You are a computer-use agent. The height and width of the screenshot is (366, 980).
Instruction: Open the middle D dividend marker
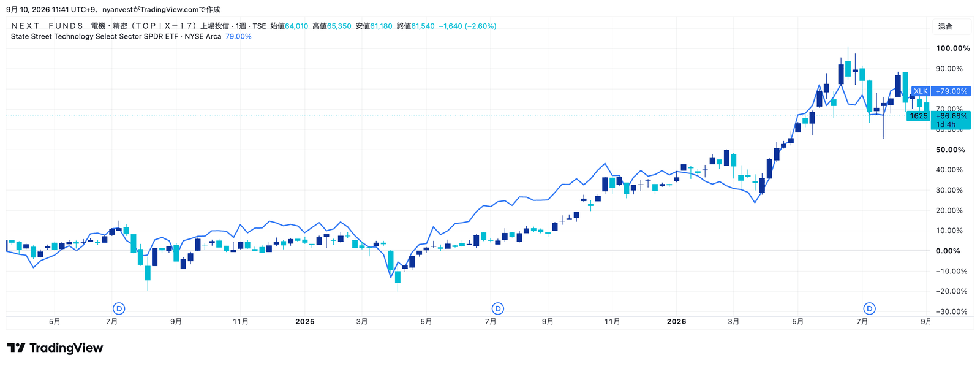(x=498, y=308)
